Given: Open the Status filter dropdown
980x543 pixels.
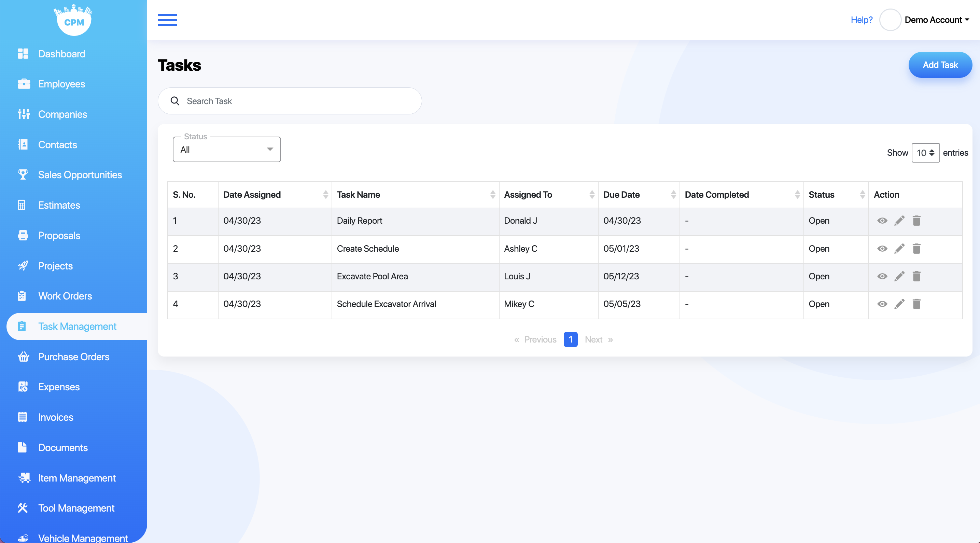Looking at the screenshot, I should coord(227,150).
